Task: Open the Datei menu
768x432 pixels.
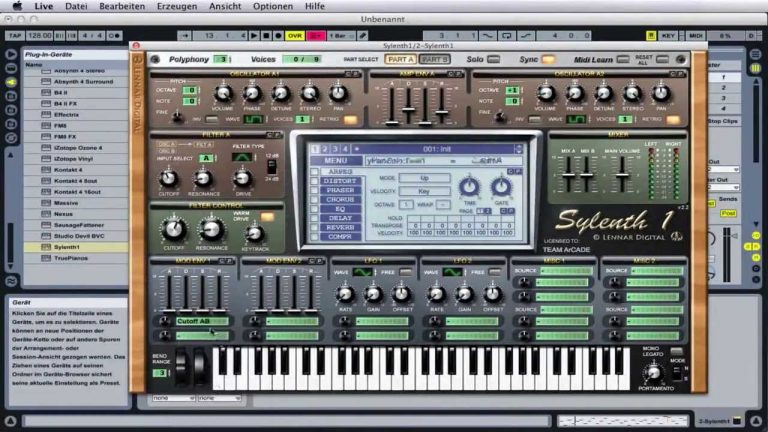Action: pos(76,6)
